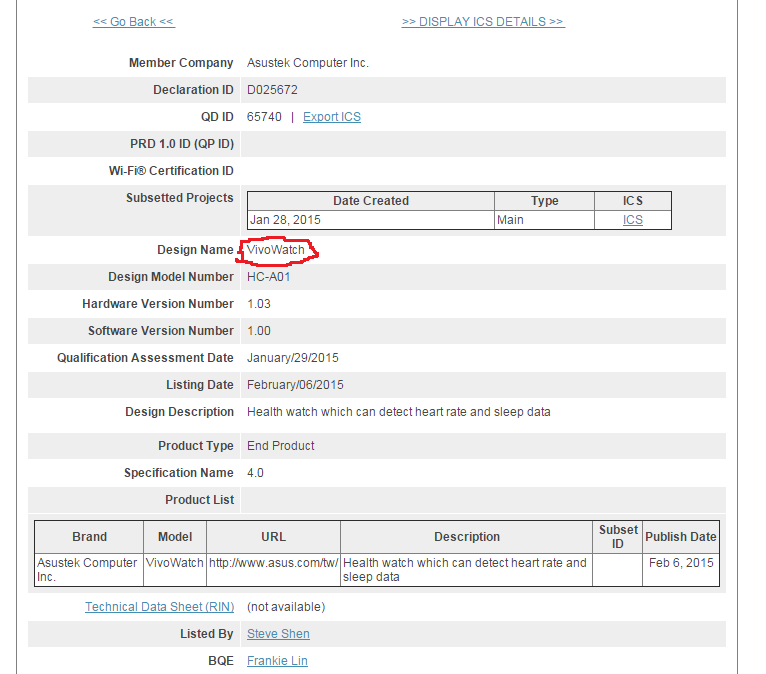Select listing date February/06/2015

point(295,385)
